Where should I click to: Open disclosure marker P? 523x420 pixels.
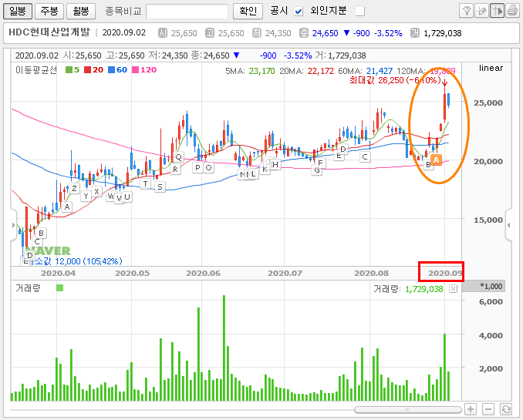197,168
